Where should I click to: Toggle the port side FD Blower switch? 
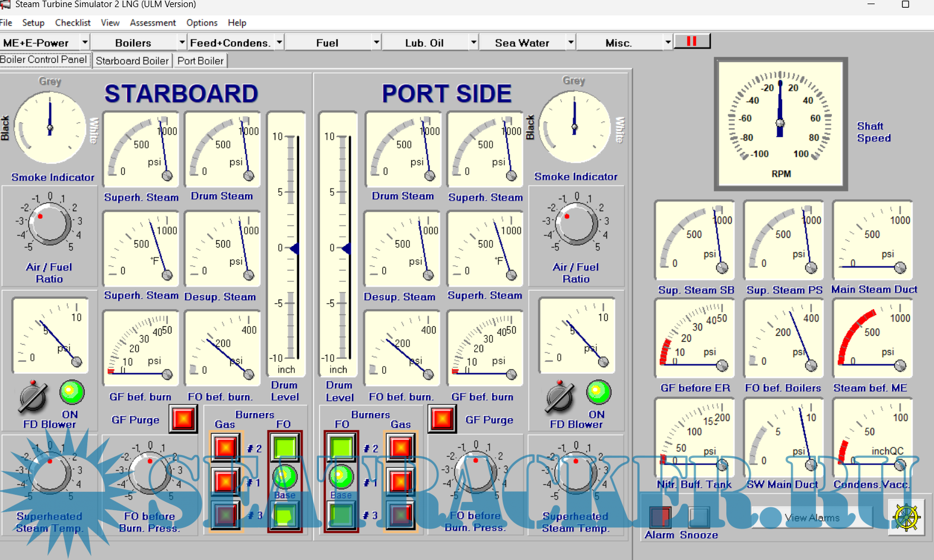pyautogui.click(x=559, y=397)
